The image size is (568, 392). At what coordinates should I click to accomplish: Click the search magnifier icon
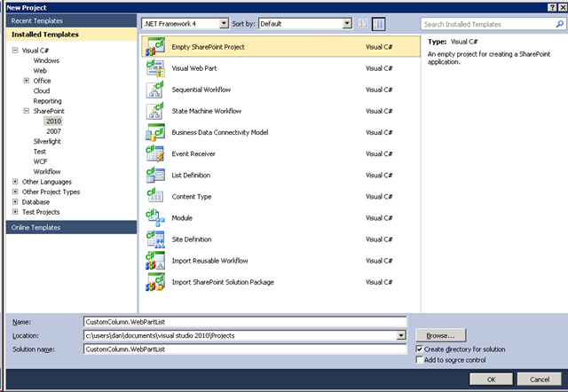pos(560,24)
